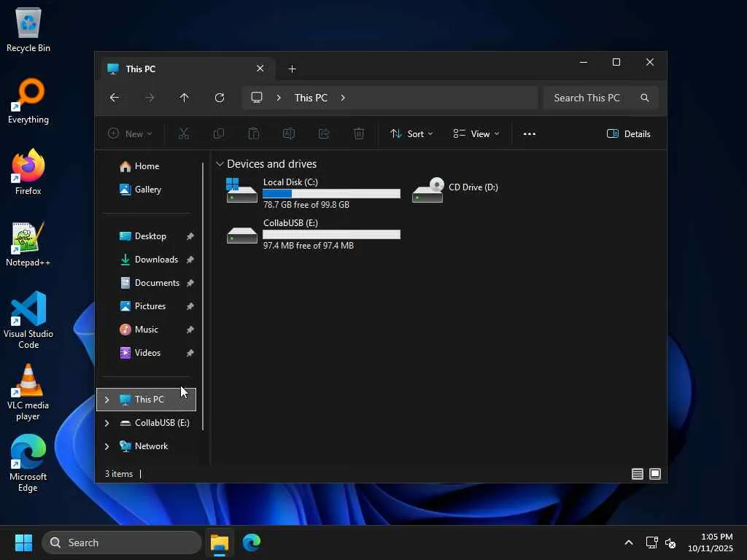
Task: Click the taskbar Search box
Action: point(122,542)
